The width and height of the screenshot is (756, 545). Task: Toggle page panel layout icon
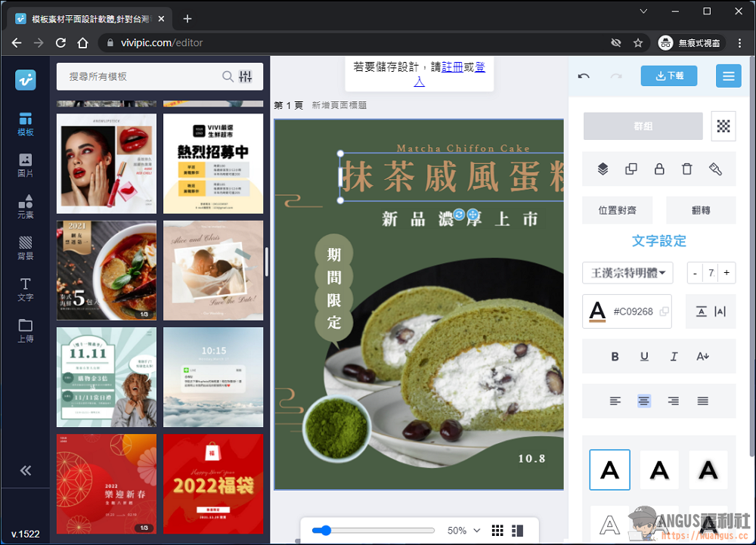click(517, 531)
